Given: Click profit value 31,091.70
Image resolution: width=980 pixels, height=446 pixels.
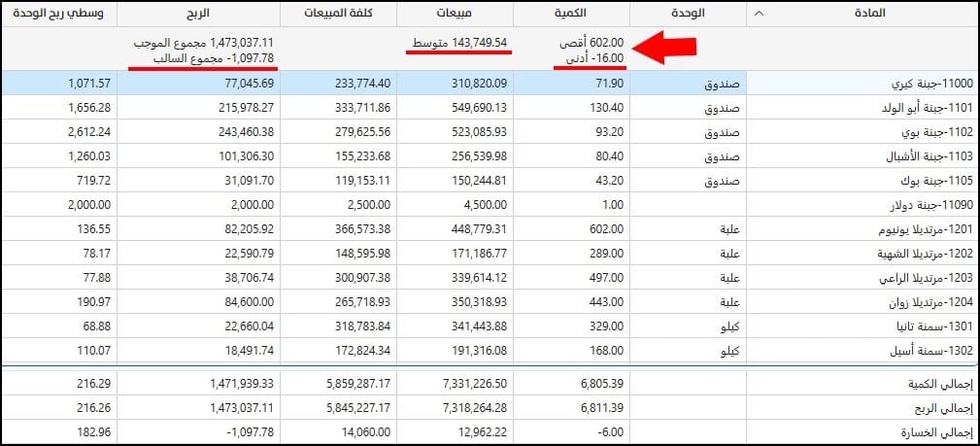Looking at the screenshot, I should point(248,180).
